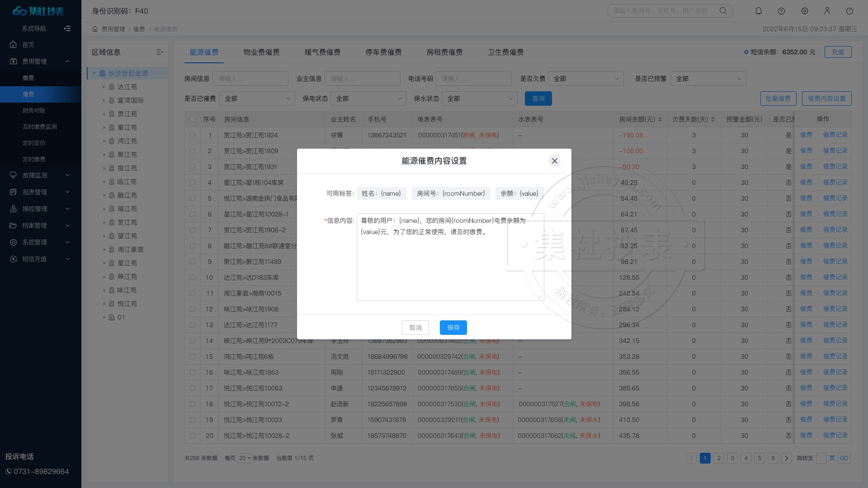Collapse the 区域信息 panel icon
This screenshot has width=868, height=488.
[x=159, y=52]
